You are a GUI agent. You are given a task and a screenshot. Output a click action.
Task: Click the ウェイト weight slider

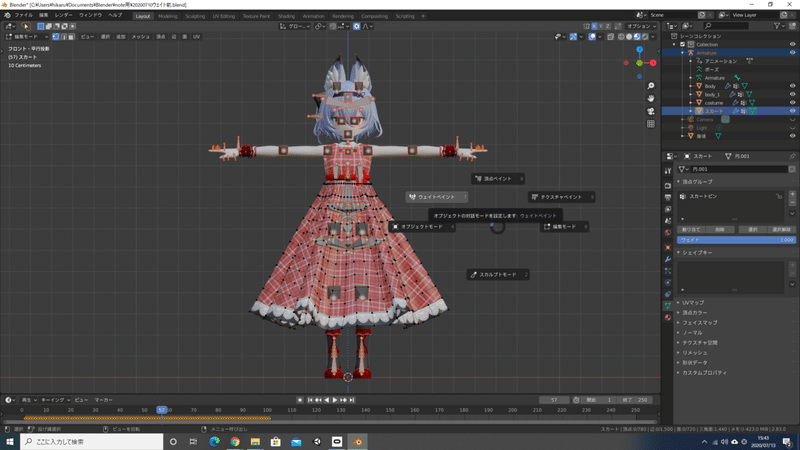click(736, 240)
